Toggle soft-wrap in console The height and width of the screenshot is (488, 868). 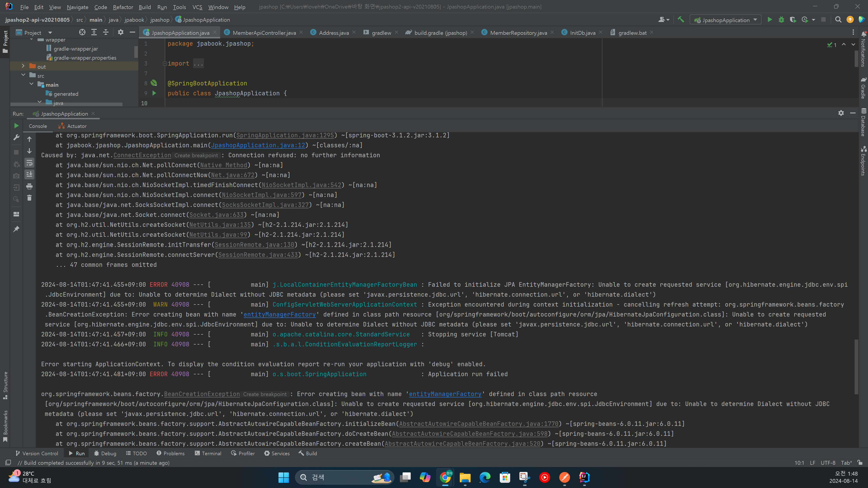tap(29, 163)
